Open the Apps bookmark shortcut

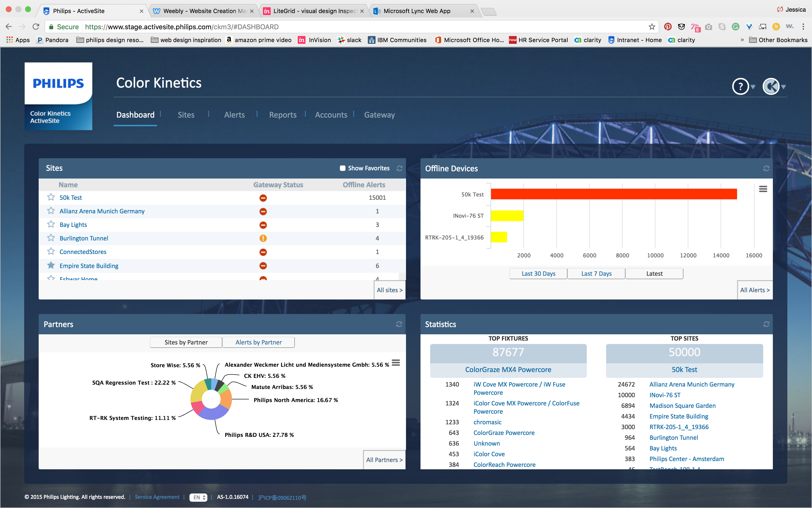pyautogui.click(x=18, y=40)
